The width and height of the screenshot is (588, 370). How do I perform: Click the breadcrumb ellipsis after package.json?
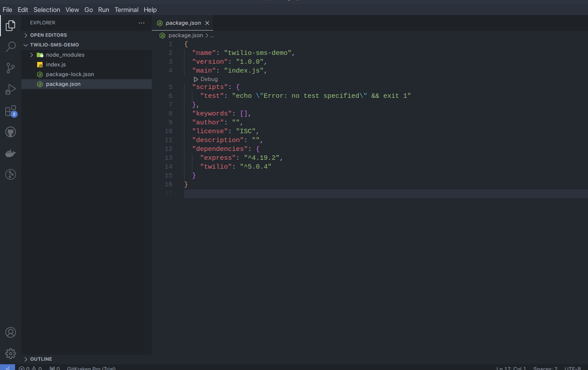click(212, 35)
